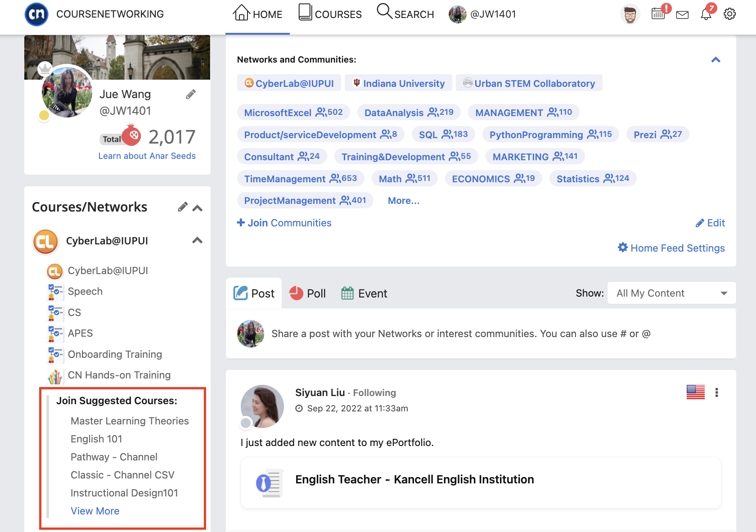Screen dimensions: 756x532
Task: Click Join Communities link
Action: pyautogui.click(x=284, y=223)
